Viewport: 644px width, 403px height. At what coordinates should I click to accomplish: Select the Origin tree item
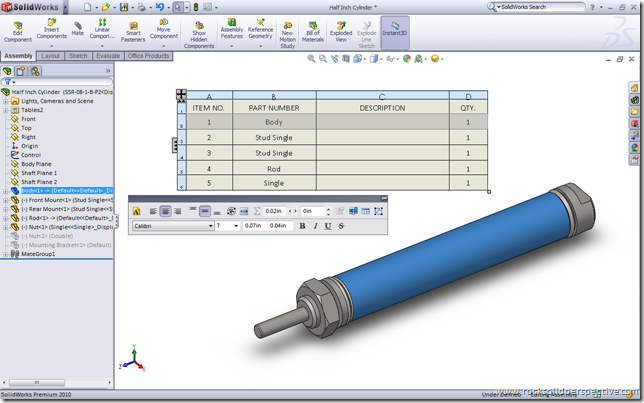tap(30, 146)
